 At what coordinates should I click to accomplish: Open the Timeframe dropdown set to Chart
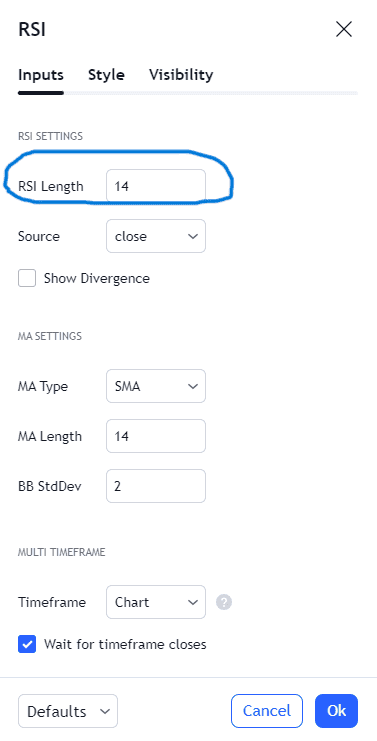(156, 602)
